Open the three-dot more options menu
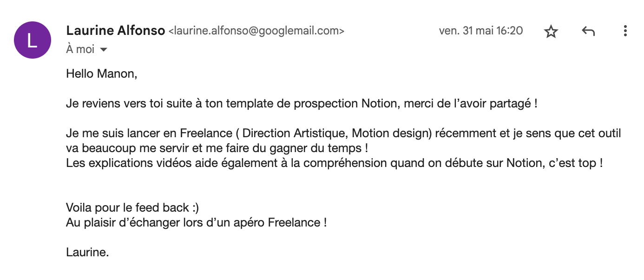Screen dimensions: 644x280 pyautogui.click(x=625, y=31)
